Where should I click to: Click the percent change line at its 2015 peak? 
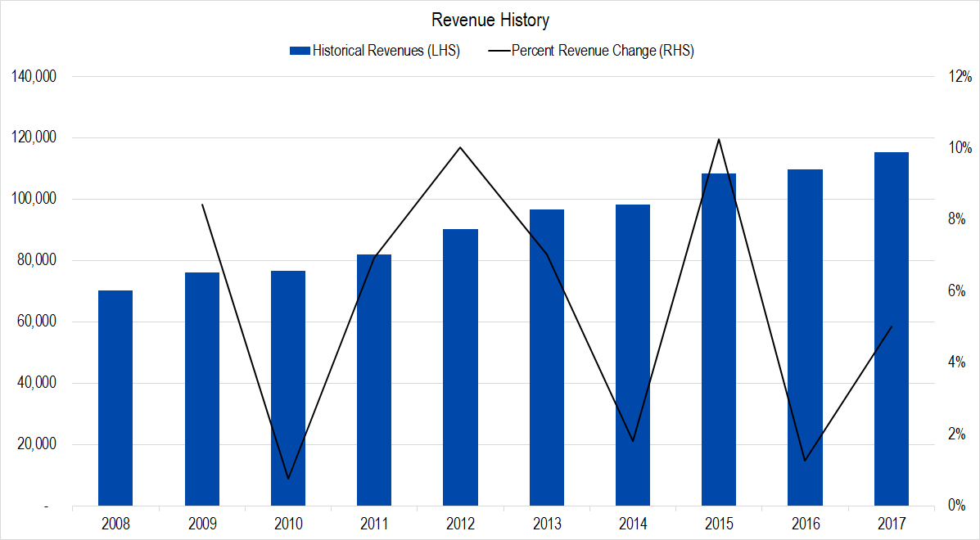coord(719,139)
